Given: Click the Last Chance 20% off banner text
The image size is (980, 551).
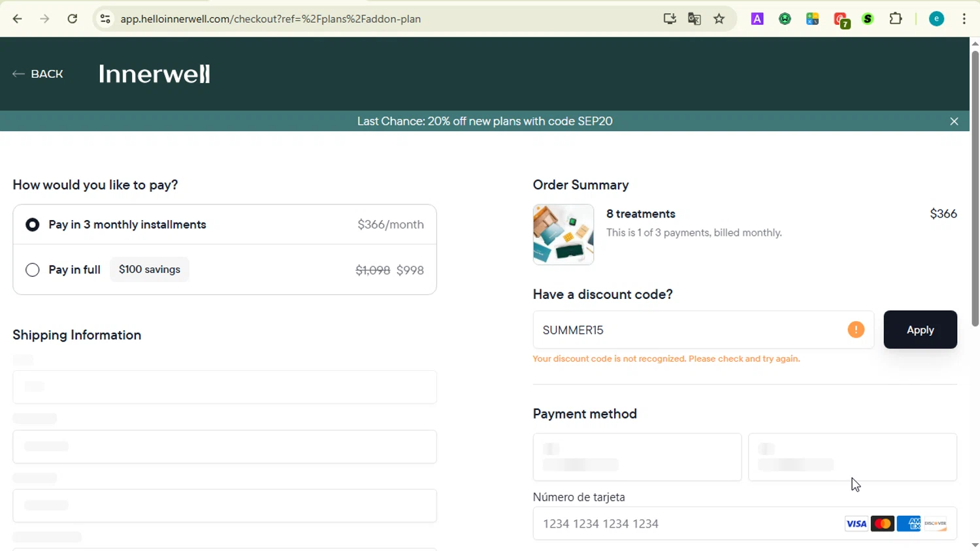Looking at the screenshot, I should 485,121.
